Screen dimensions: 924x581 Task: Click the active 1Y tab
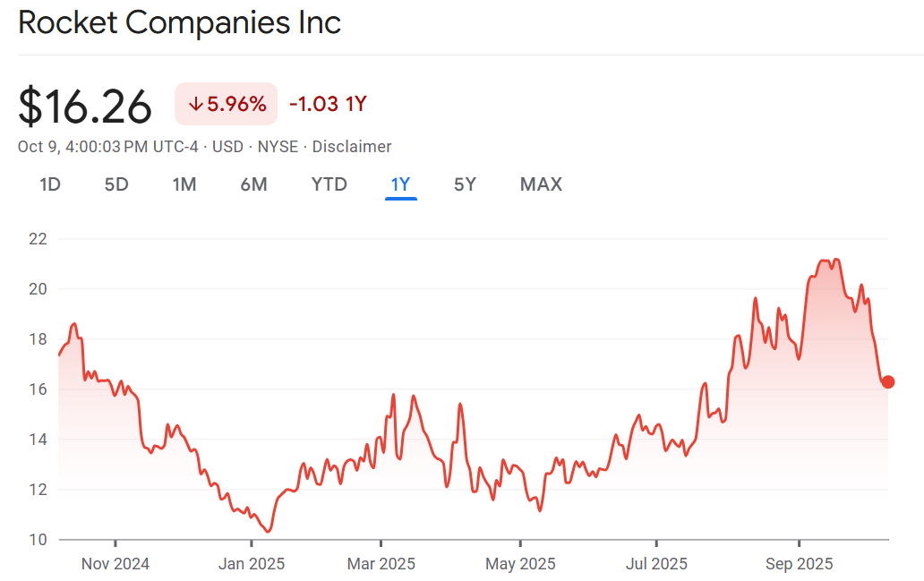(x=400, y=185)
